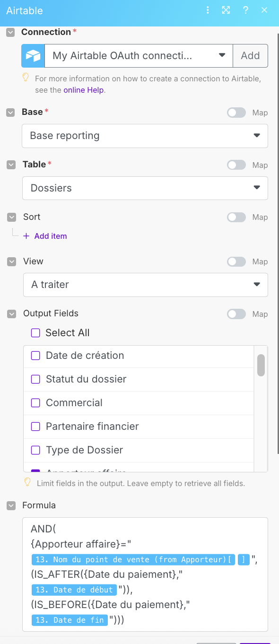This screenshot has height=644, width=279.
Task: Collapse the Table section
Action: click(11, 165)
